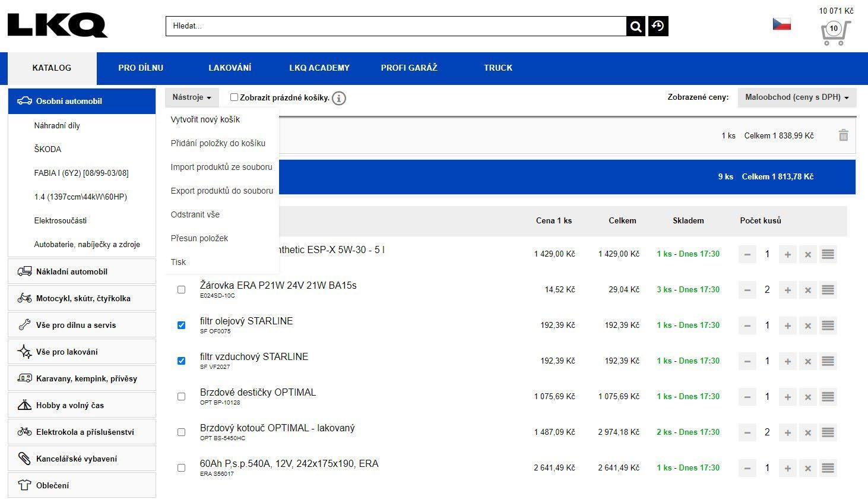This screenshot has height=499, width=868.
Task: Click the LKQ logo
Action: (57, 26)
